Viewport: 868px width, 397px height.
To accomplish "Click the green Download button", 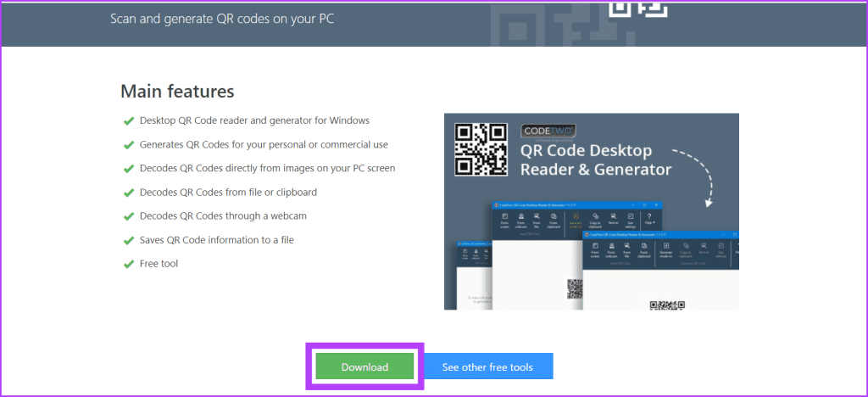I will click(364, 366).
